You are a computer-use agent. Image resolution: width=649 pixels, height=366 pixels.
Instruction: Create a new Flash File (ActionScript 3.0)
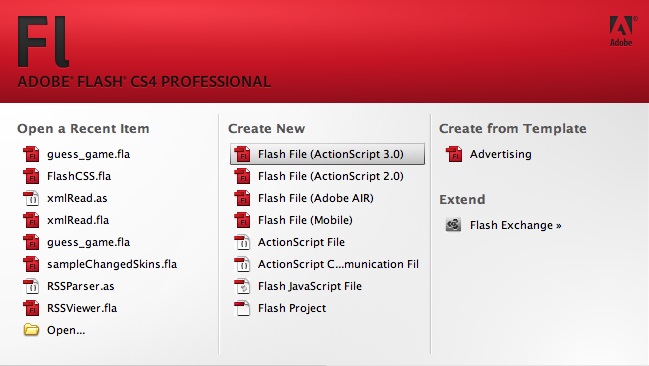327,154
